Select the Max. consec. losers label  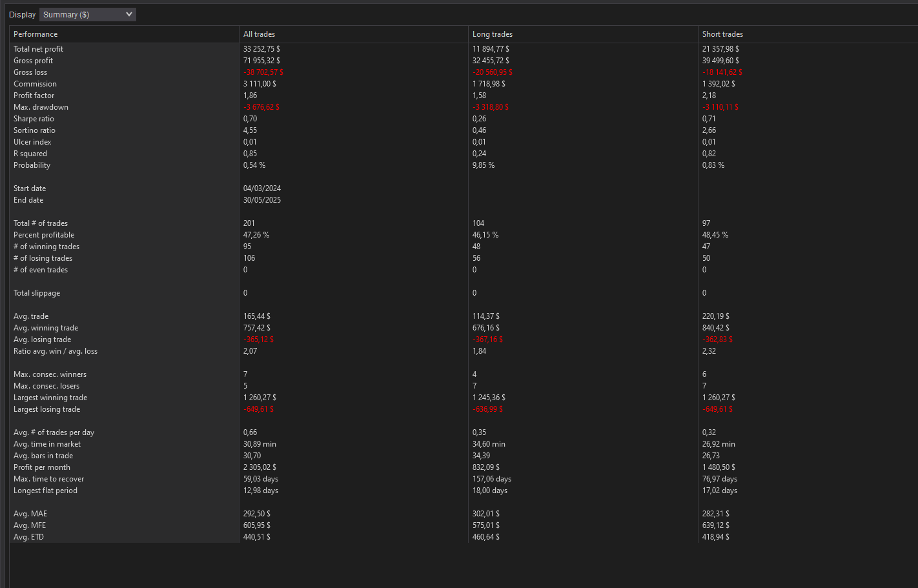point(46,386)
